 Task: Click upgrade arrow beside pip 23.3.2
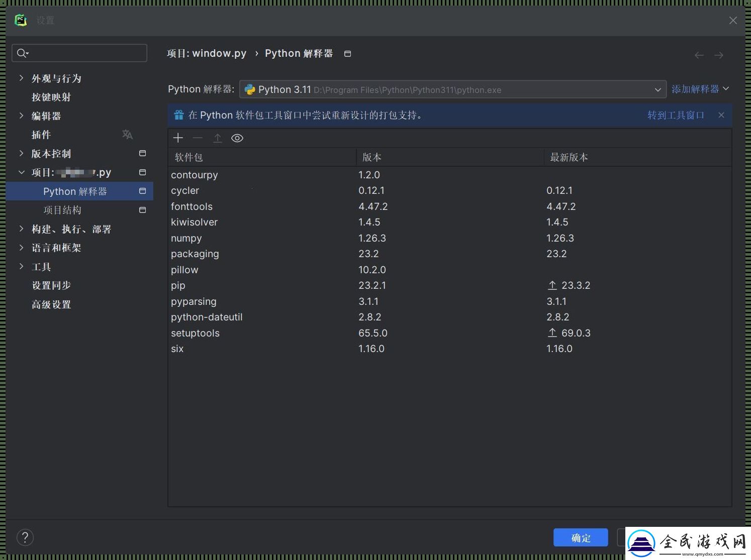pos(552,285)
